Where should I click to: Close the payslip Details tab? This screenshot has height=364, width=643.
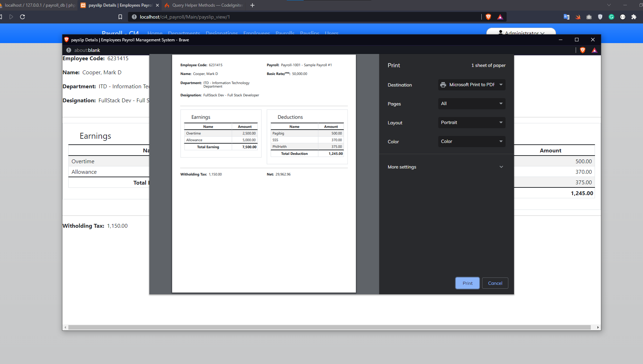click(x=157, y=5)
